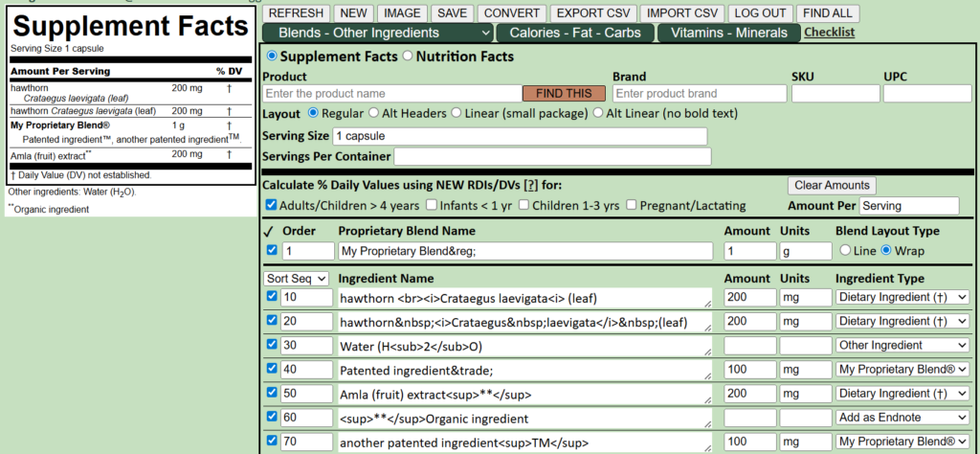
Task: Click the SAVE toolbar button
Action: 453,13
